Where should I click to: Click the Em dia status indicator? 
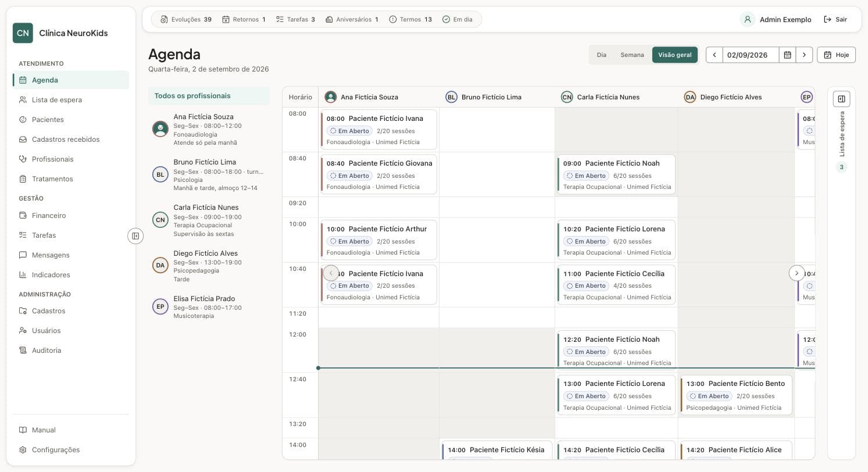458,19
